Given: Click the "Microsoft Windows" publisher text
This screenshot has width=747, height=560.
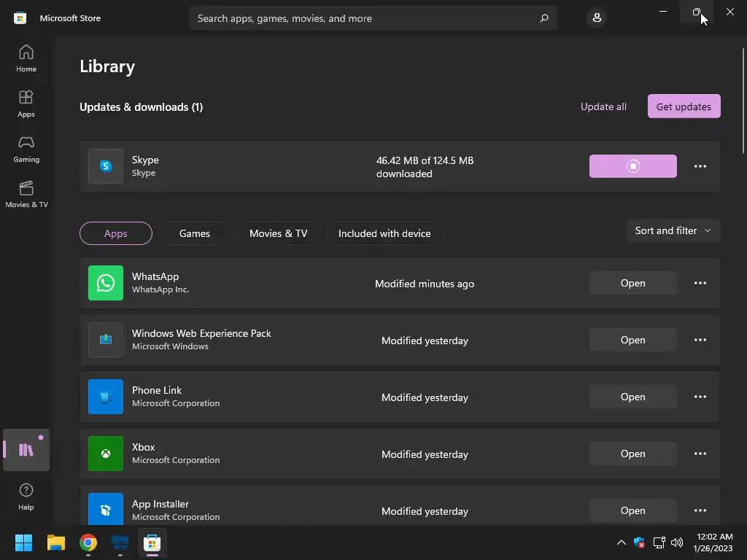Looking at the screenshot, I should (x=170, y=346).
